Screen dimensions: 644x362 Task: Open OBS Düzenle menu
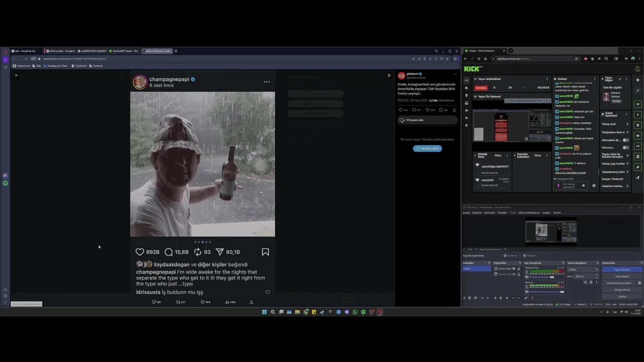point(477,213)
